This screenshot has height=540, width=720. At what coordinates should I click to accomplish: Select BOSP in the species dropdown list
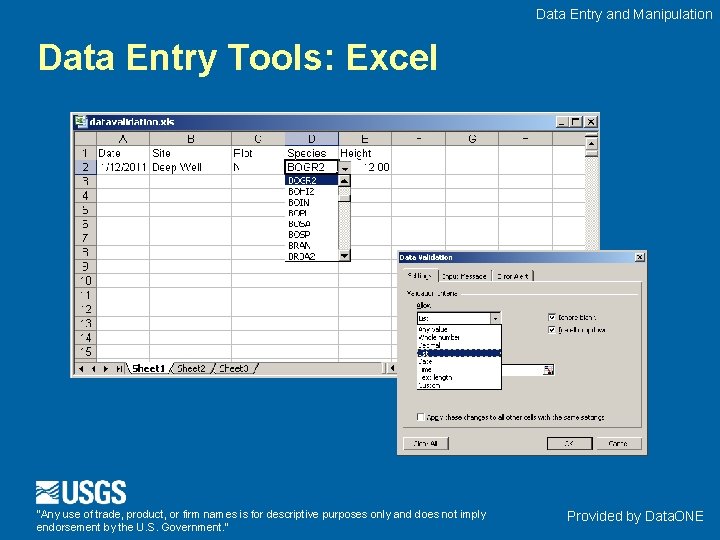(x=312, y=235)
